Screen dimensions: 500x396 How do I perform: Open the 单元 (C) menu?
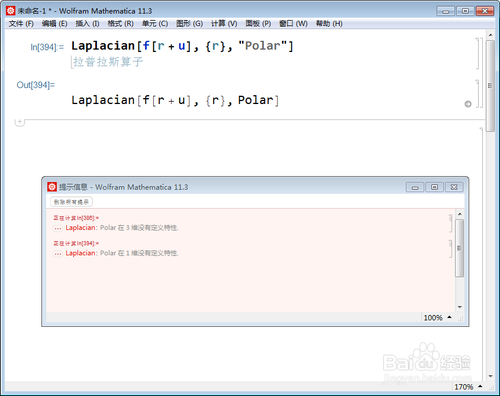click(155, 24)
